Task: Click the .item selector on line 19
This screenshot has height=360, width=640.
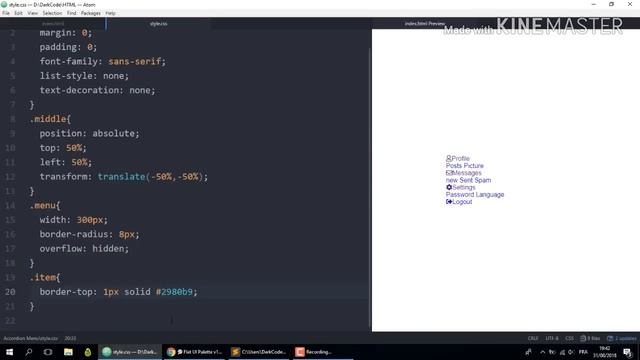Action: coord(42,278)
